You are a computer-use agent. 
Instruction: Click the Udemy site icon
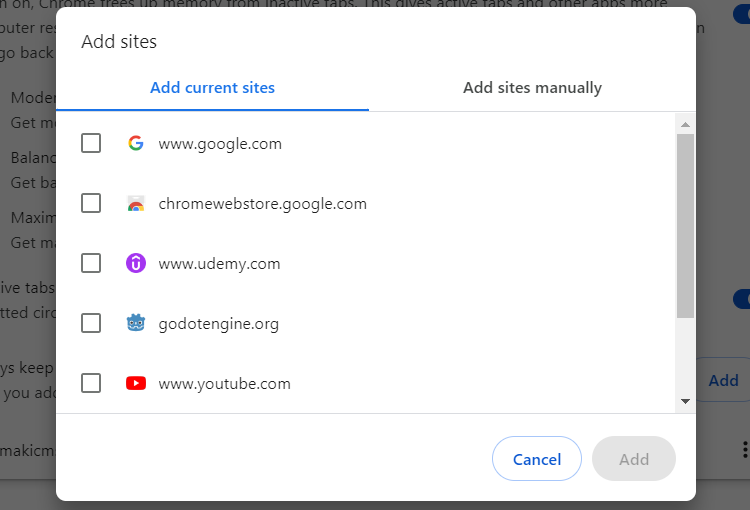(x=136, y=264)
